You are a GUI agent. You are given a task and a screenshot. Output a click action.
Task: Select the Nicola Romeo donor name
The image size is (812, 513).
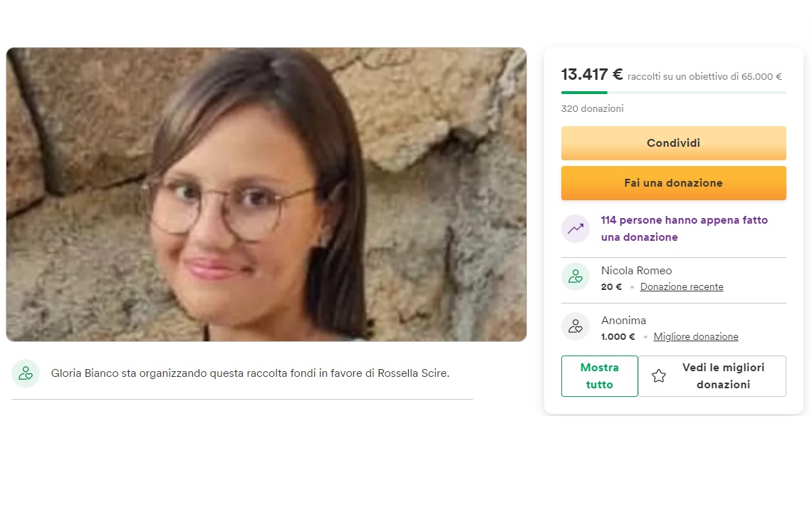pyautogui.click(x=636, y=271)
